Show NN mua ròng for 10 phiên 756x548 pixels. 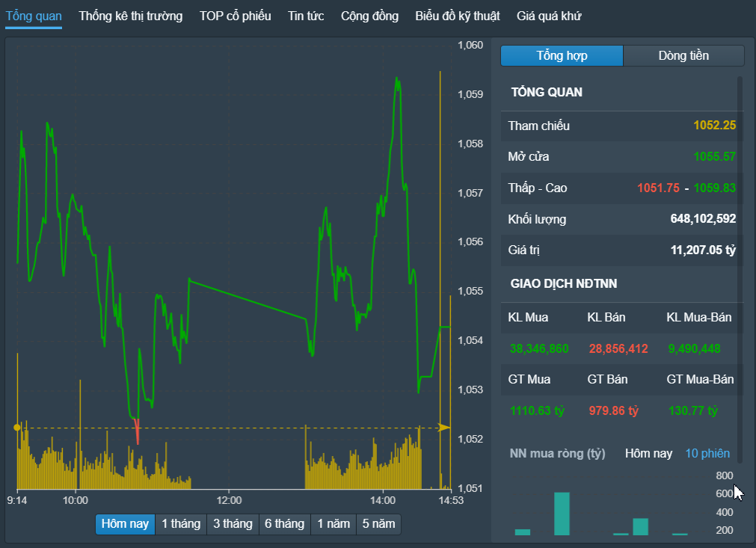pos(707,454)
